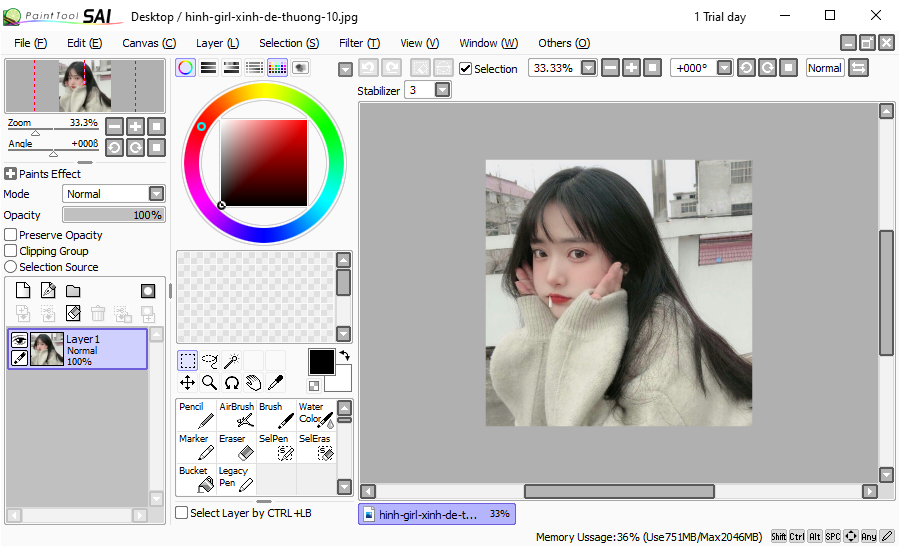
Task: Select the Zoom magnifier tool
Action: pos(210,383)
